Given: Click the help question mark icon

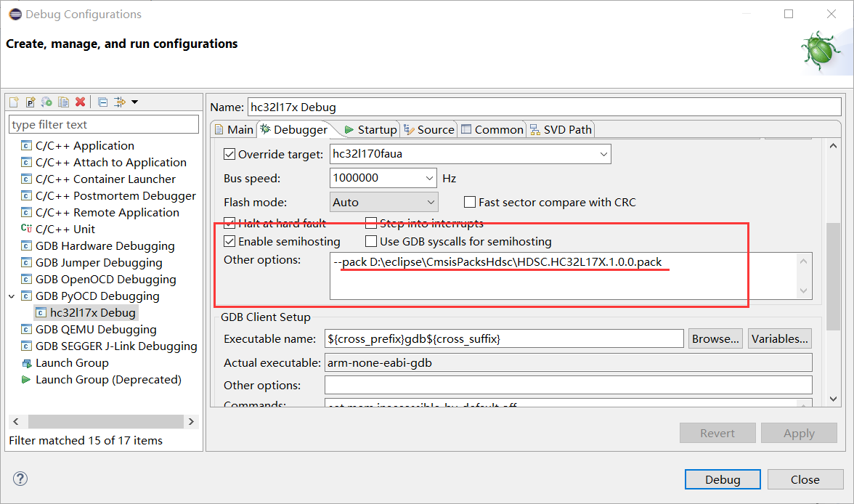Looking at the screenshot, I should click(x=20, y=479).
